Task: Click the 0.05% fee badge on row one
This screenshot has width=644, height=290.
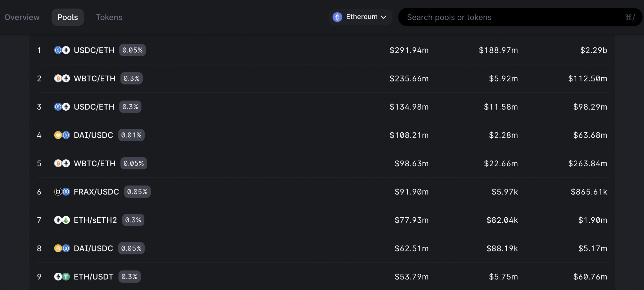Action: (133, 50)
